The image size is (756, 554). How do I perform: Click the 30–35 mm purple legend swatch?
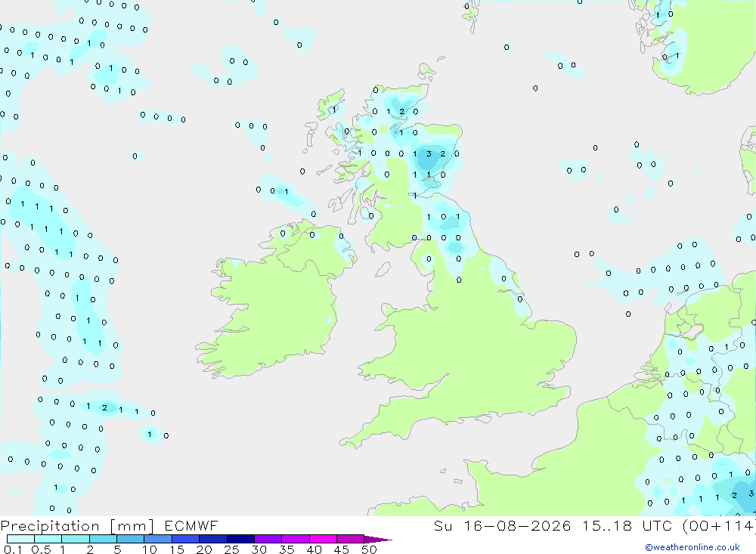click(x=268, y=539)
